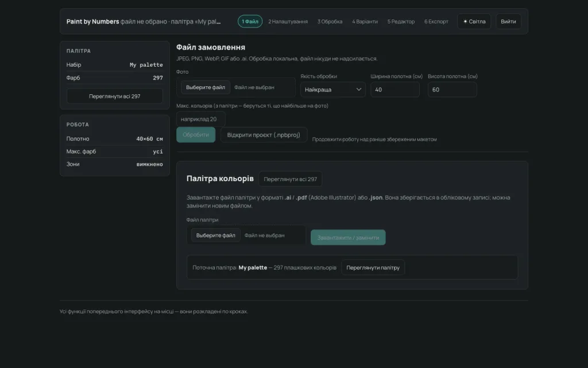
Task: Switch to the light theme via Світла
Action: tap(474, 21)
